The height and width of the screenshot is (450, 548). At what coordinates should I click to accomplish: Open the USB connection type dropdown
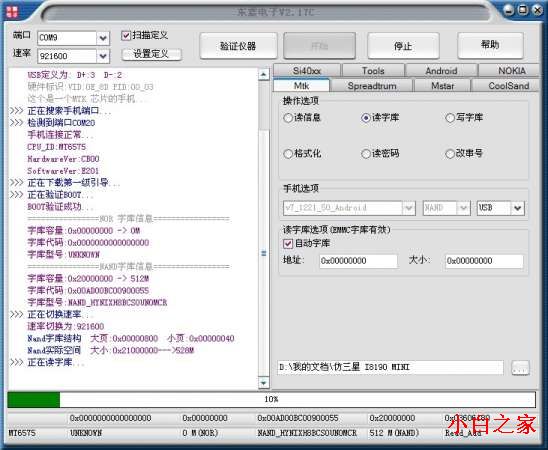[518, 208]
